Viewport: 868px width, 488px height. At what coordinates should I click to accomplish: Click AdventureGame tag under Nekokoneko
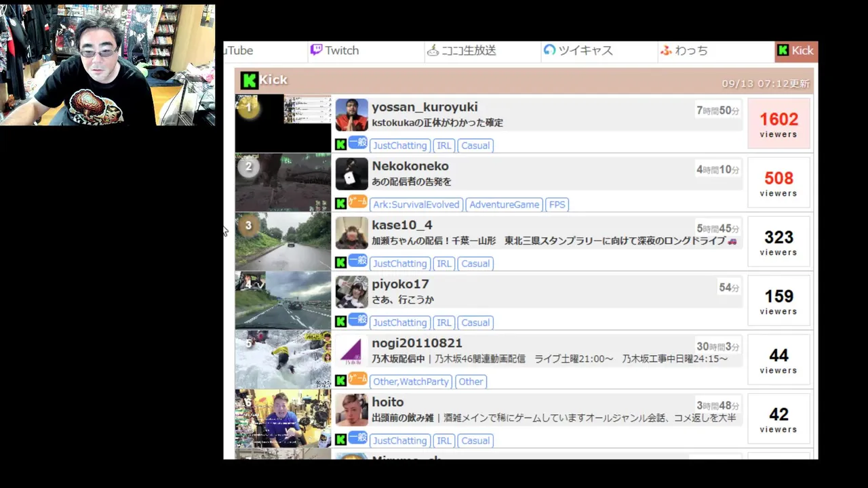[x=505, y=205]
